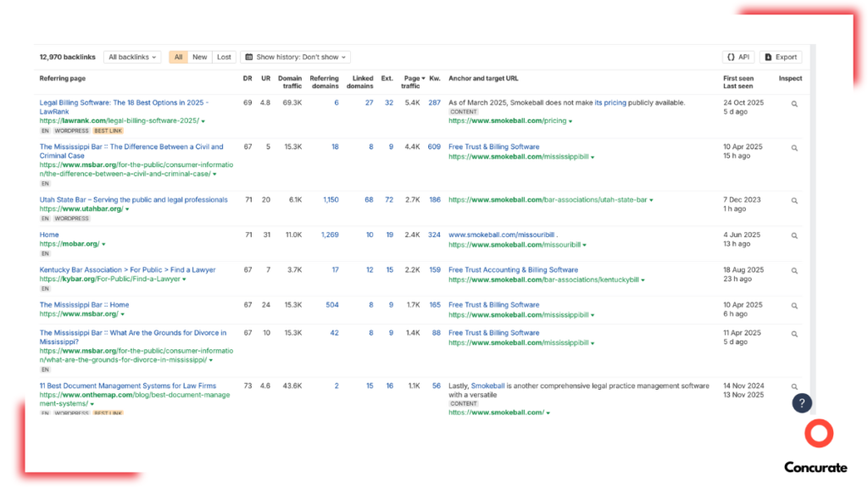The height and width of the screenshot is (488, 868).
Task: Open the All backlinks filter dropdown
Action: [131, 57]
